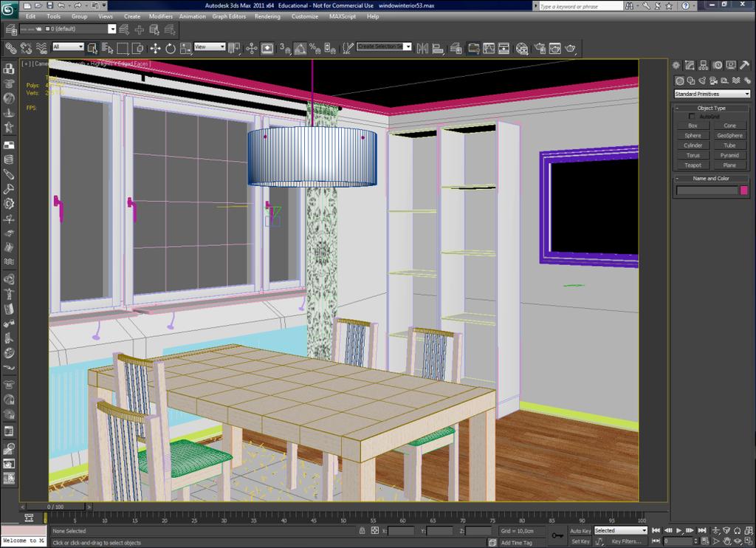Click the Play Animation button
The height and width of the screenshot is (548, 756).
(679, 530)
